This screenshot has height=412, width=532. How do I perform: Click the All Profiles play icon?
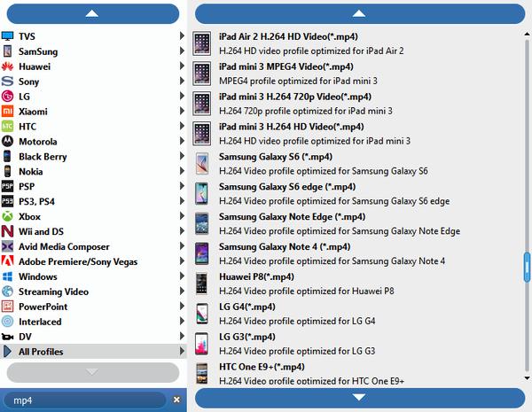(7, 351)
